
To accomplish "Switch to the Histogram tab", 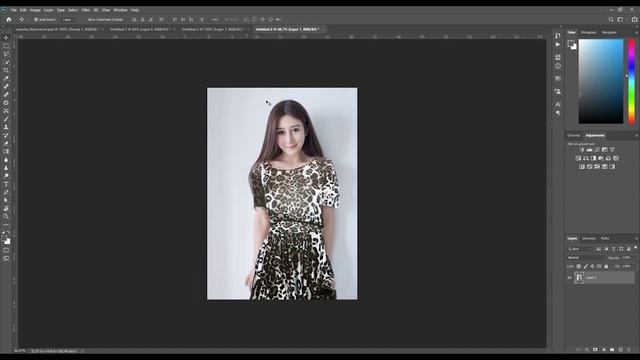I will [x=589, y=32].
